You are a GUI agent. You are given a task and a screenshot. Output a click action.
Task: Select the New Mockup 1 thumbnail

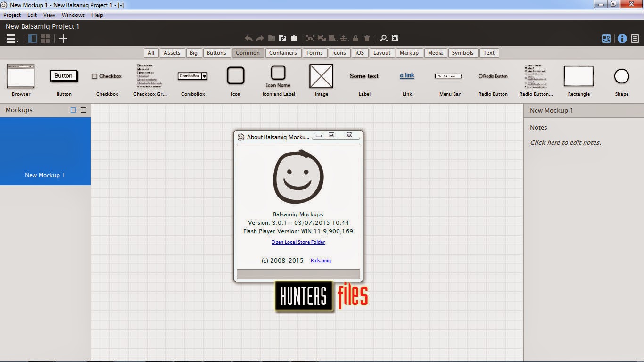click(45, 151)
